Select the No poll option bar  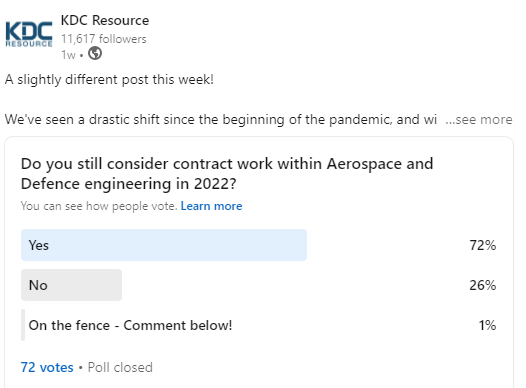point(71,285)
